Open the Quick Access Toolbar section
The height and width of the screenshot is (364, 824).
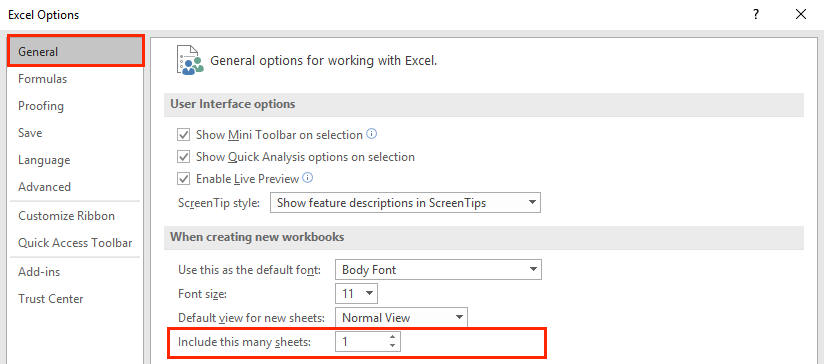point(75,243)
